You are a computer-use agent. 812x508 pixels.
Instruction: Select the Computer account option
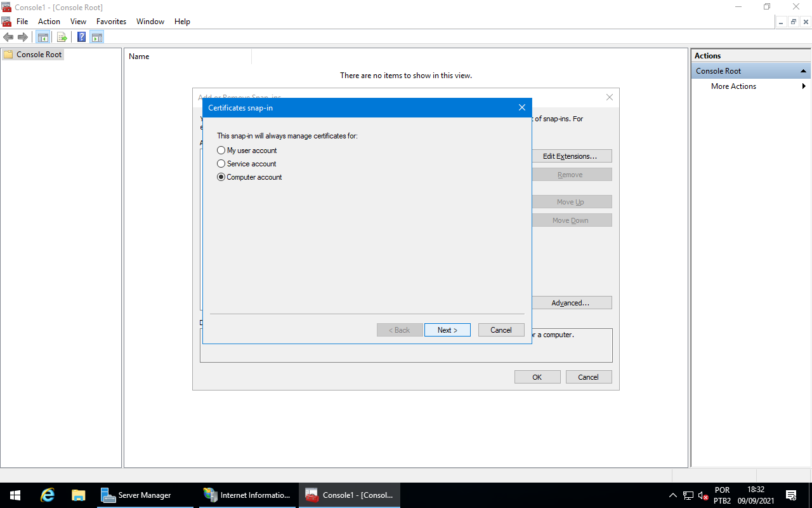click(x=221, y=177)
